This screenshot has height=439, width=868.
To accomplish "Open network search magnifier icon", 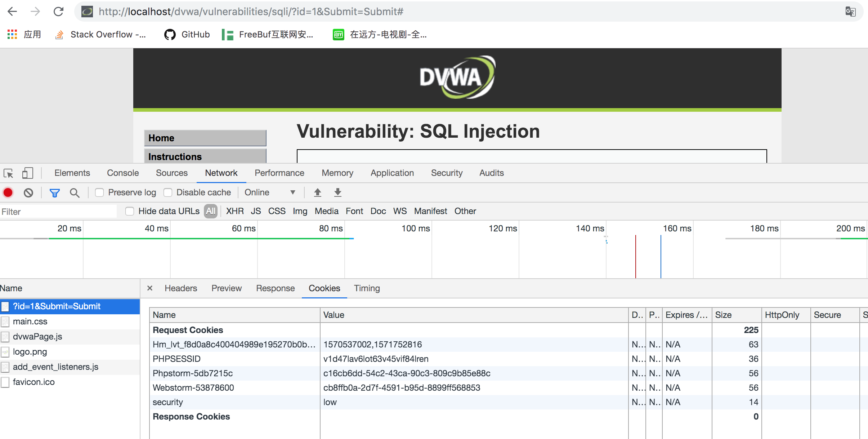I will click(75, 193).
